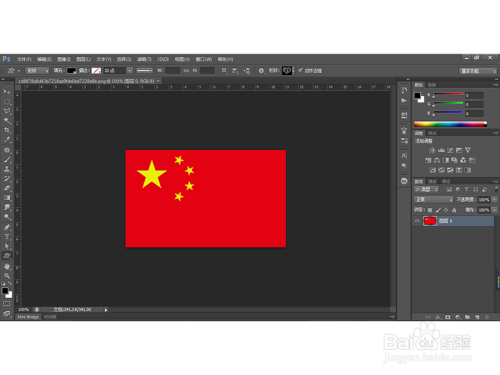Open stroke width dropdown arrow
Viewport: 500px width, 375px height.
click(x=130, y=71)
